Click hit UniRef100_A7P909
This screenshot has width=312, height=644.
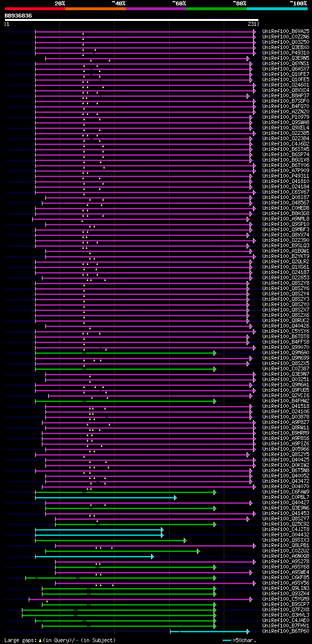point(286,170)
